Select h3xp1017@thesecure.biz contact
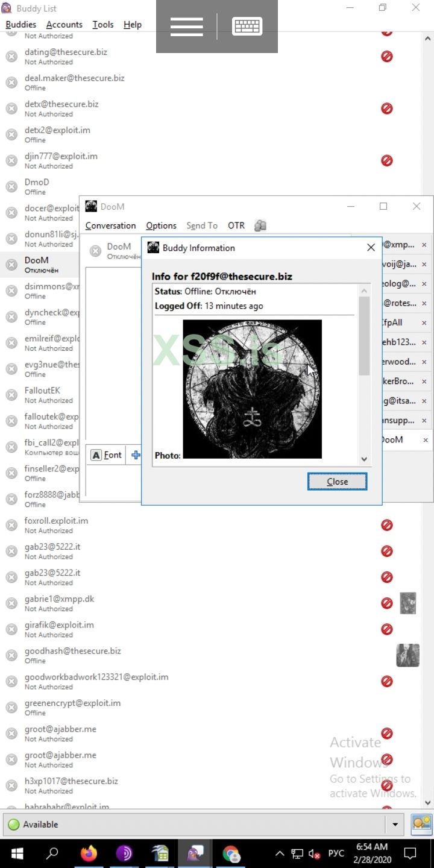Image resolution: width=434 pixels, height=868 pixels. click(x=211, y=785)
